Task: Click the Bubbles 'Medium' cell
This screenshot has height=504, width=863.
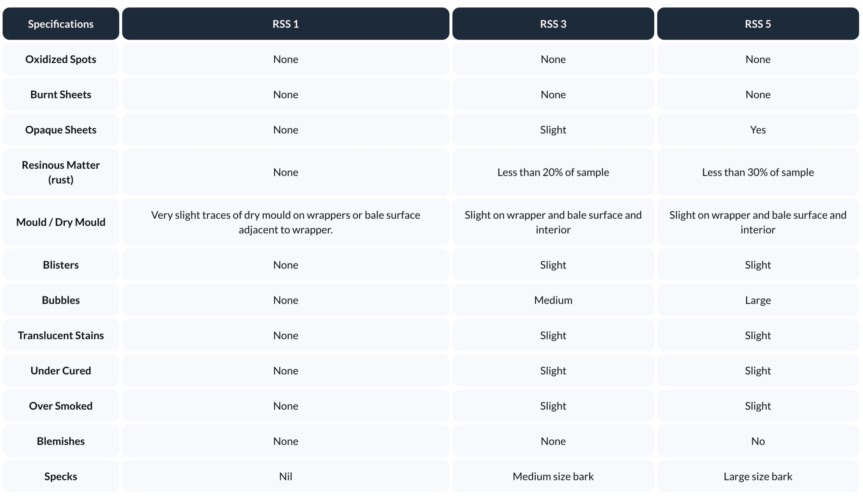Action: point(553,300)
